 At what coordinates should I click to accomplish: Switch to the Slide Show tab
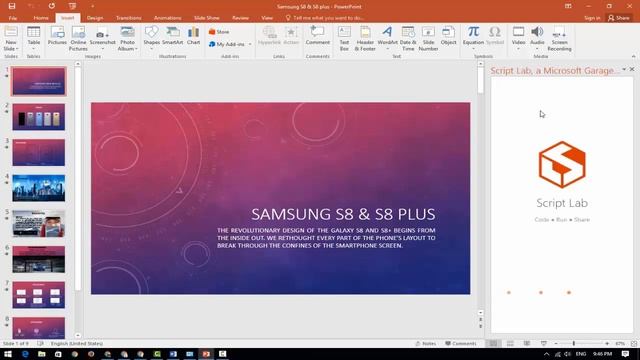point(207,18)
